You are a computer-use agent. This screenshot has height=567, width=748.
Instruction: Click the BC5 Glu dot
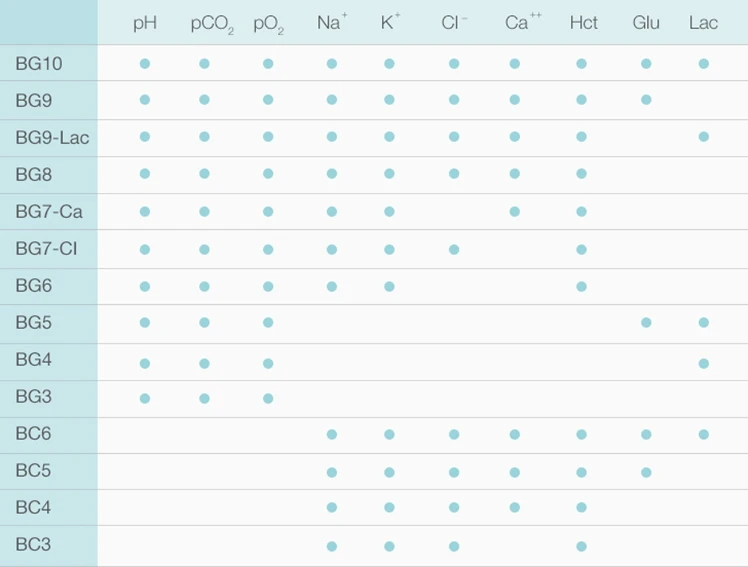[x=646, y=473]
